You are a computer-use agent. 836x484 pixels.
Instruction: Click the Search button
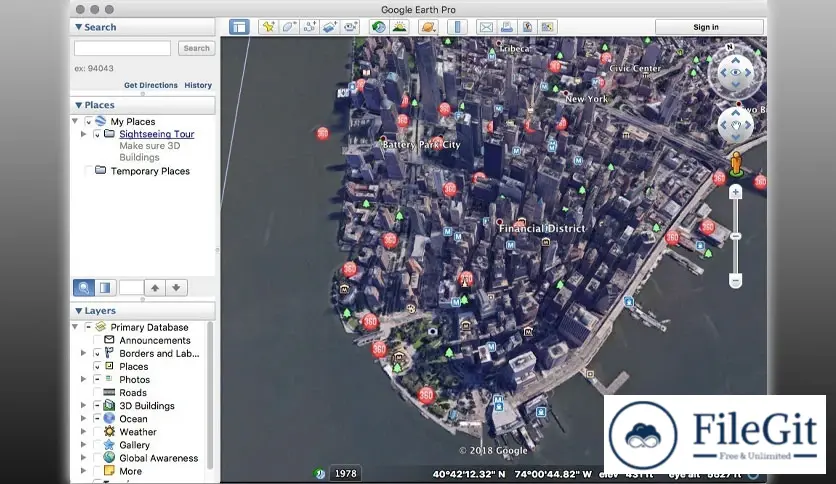coord(196,49)
